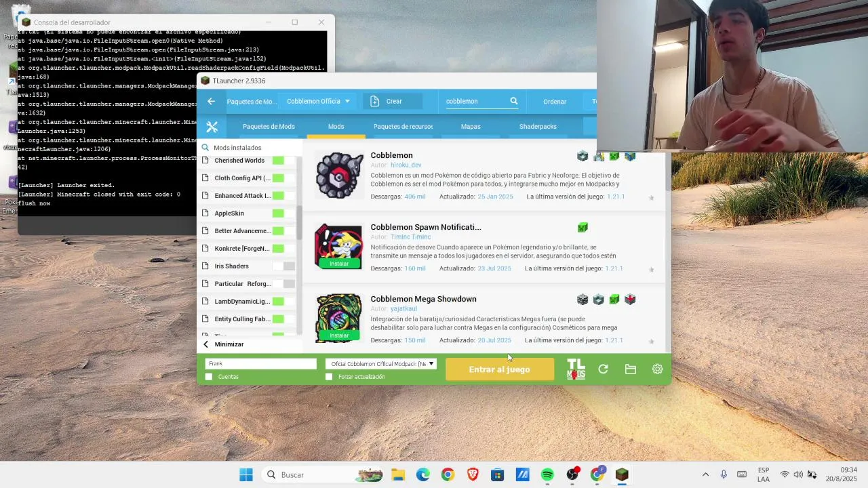
Task: Open the game folder icon
Action: 631,369
